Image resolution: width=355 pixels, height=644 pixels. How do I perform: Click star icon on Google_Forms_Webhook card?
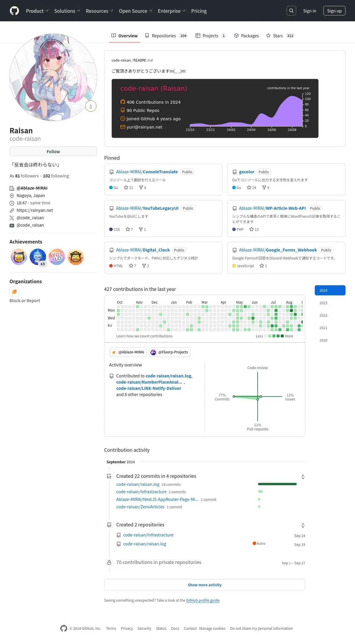pos(262,266)
